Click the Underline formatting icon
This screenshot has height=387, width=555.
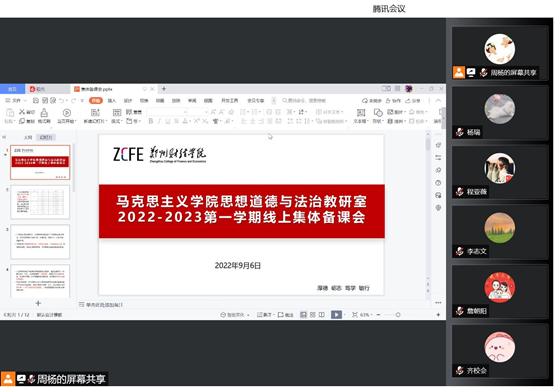pyautogui.click(x=168, y=121)
